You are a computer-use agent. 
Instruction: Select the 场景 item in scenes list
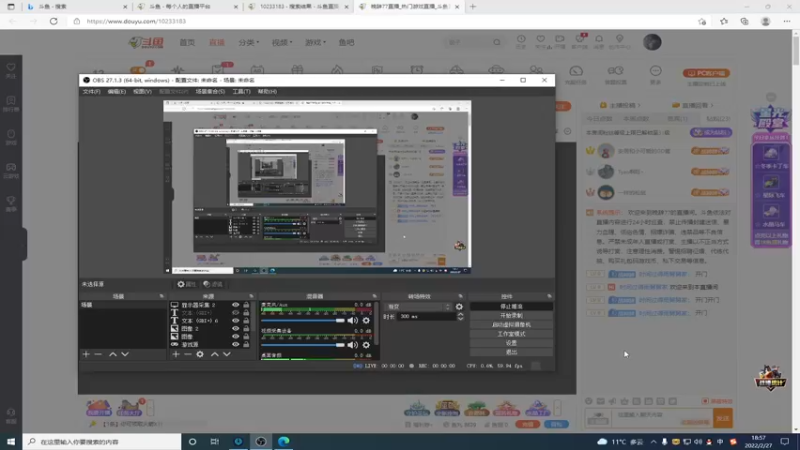pyautogui.click(x=122, y=305)
